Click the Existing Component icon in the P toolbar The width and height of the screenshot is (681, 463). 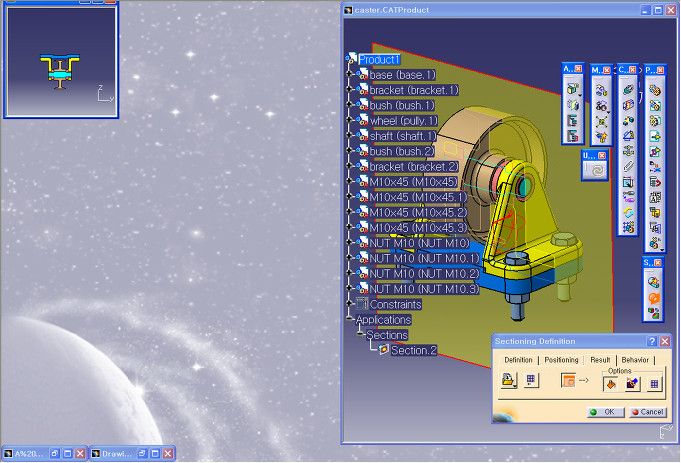coord(655,136)
